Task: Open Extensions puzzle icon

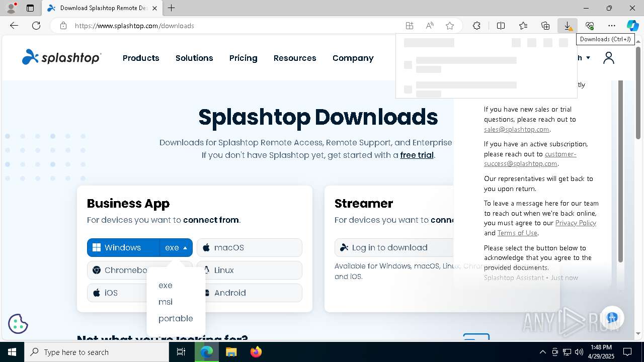Action: point(476,26)
